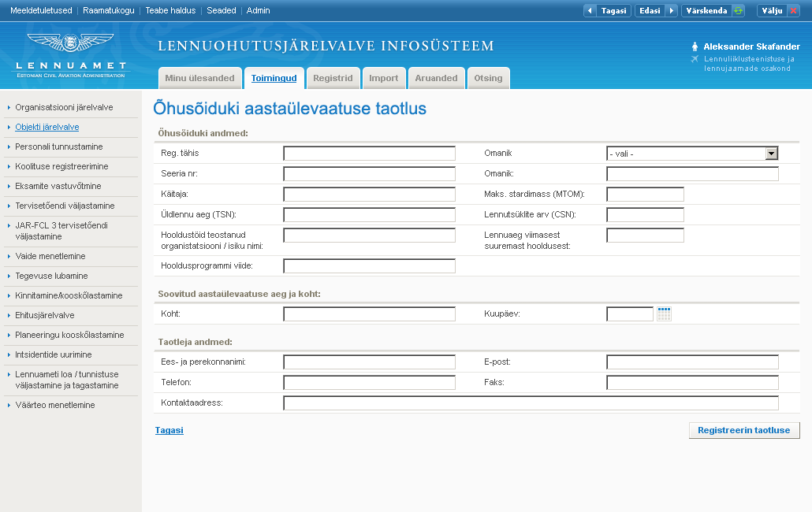Submit form with Registreerin taotluse button
812x512 pixels.
tap(744, 430)
